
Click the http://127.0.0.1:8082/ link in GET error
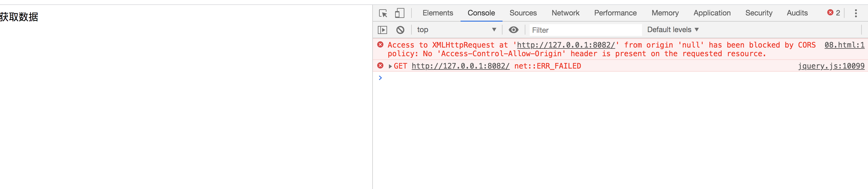tap(461, 66)
